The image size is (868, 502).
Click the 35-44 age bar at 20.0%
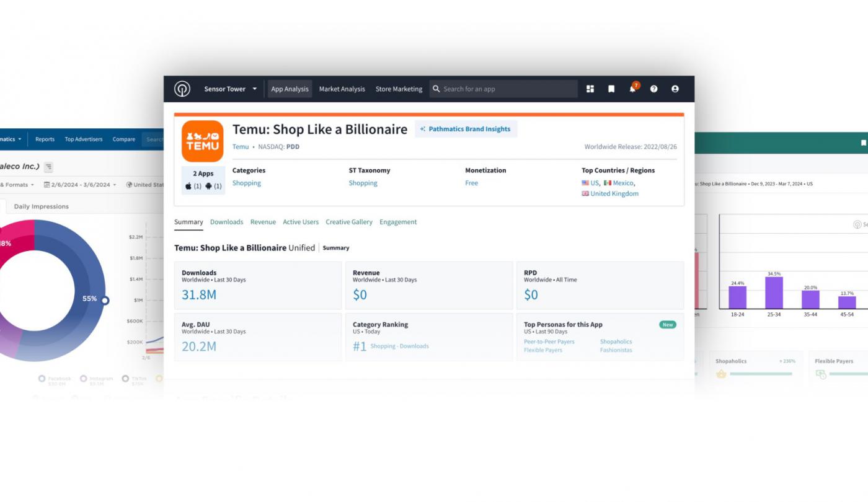810,299
